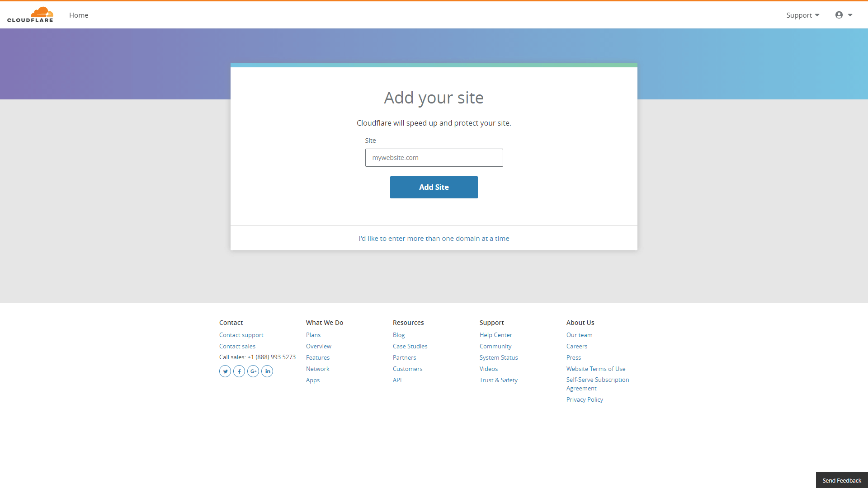Viewport: 868px width, 488px height.
Task: Open Press link
Action: pos(574,357)
